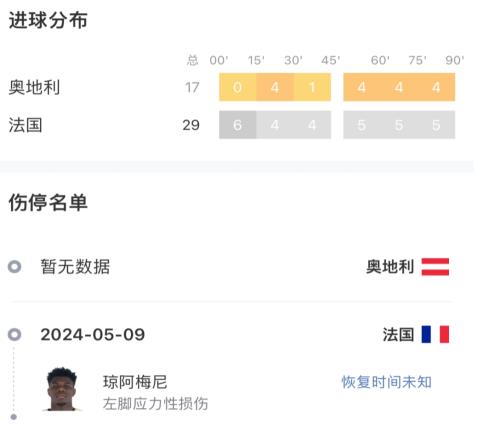This screenshot has height=440, width=500.
Task: Click the 进球分布 section heading
Action: pyautogui.click(x=48, y=20)
